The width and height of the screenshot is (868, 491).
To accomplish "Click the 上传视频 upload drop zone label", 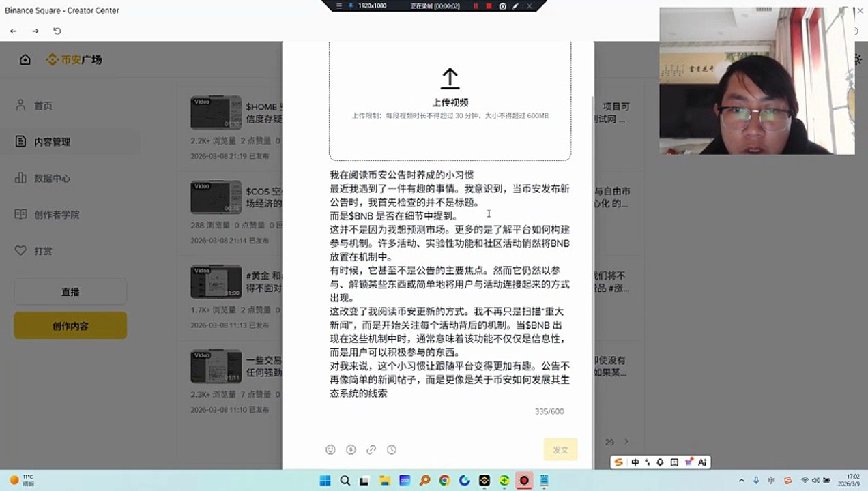I will pyautogui.click(x=450, y=102).
